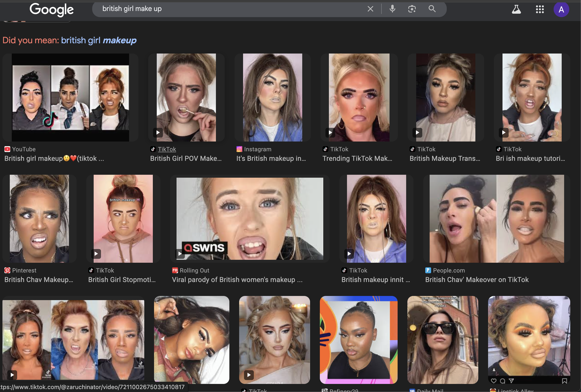
Task: Open British Girl POV Make... title
Action: coord(186,158)
